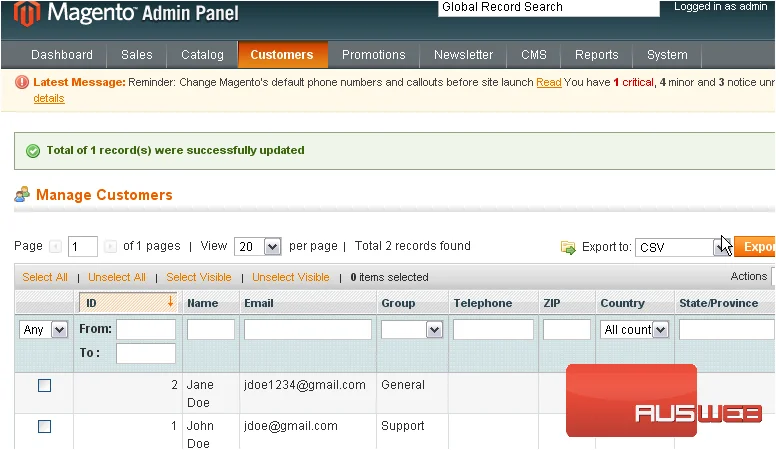Open the Export to CSV dropdown

[683, 247]
